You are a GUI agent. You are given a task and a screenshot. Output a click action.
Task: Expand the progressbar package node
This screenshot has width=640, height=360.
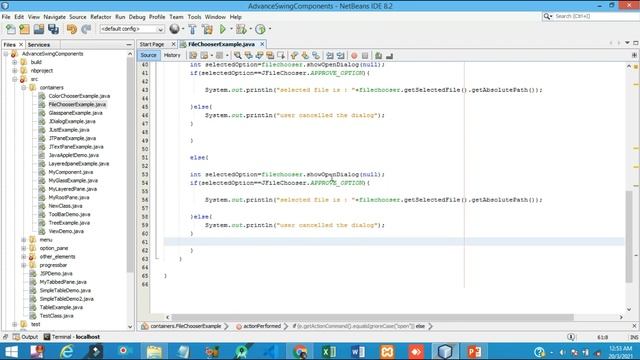point(24,265)
